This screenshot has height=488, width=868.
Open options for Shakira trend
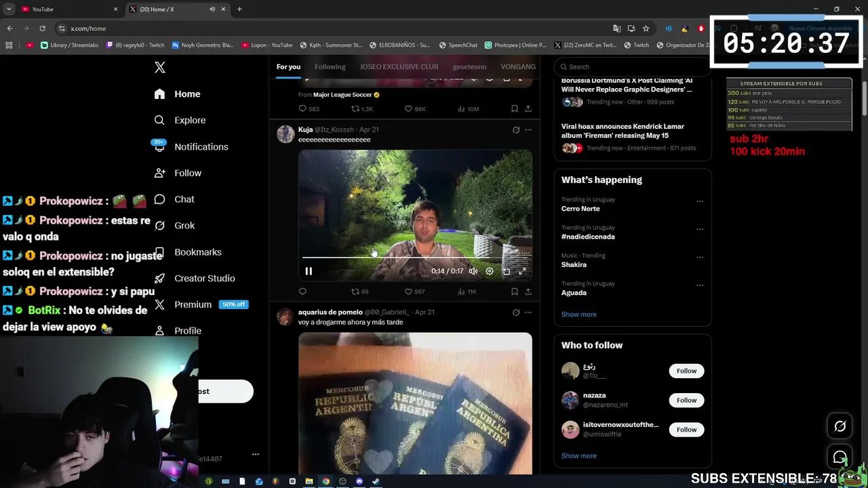pos(700,257)
